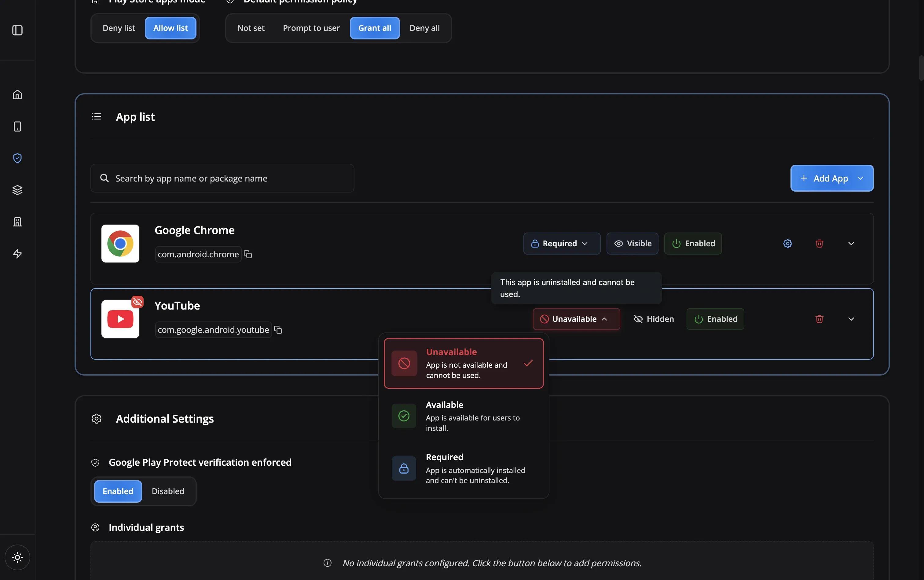Collapse YouTube Unavailable dropdown
This screenshot has width=924, height=580.
click(577, 319)
